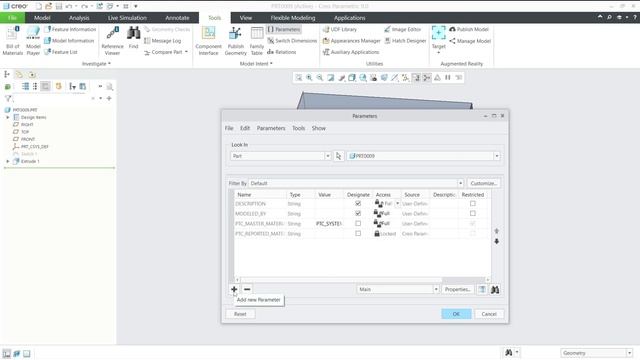Open Switch Dimensions tool
The height and width of the screenshot is (360, 640).
coord(292,41)
